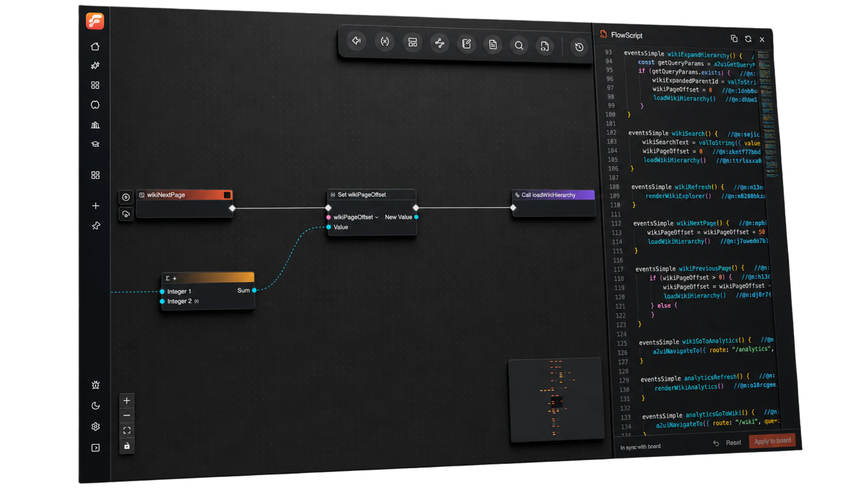
Task: Click Call loadWikiHierarchy input diamond
Action: coord(513,208)
